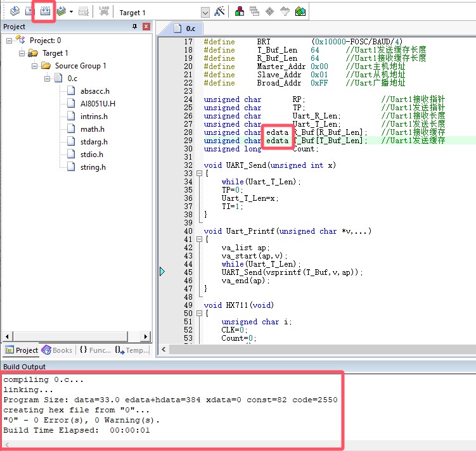Click the Stop build icon
476x451 pixels.
point(84,11)
